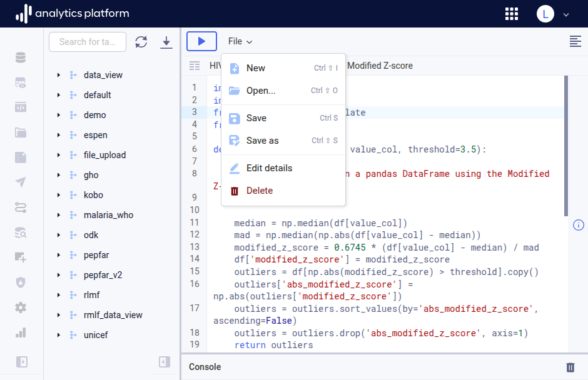
Task: Expand the left navigation sidebar
Action: pyautogui.click(x=22, y=362)
